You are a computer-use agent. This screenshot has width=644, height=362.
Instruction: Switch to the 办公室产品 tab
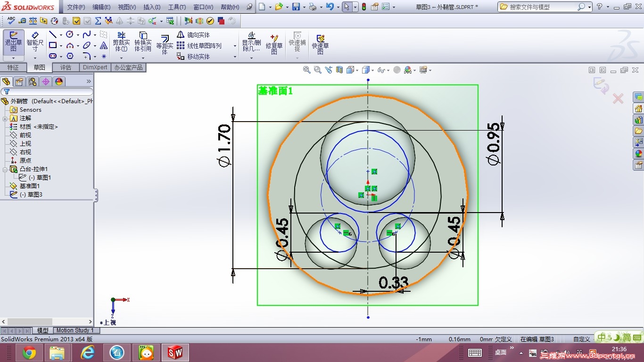point(128,67)
